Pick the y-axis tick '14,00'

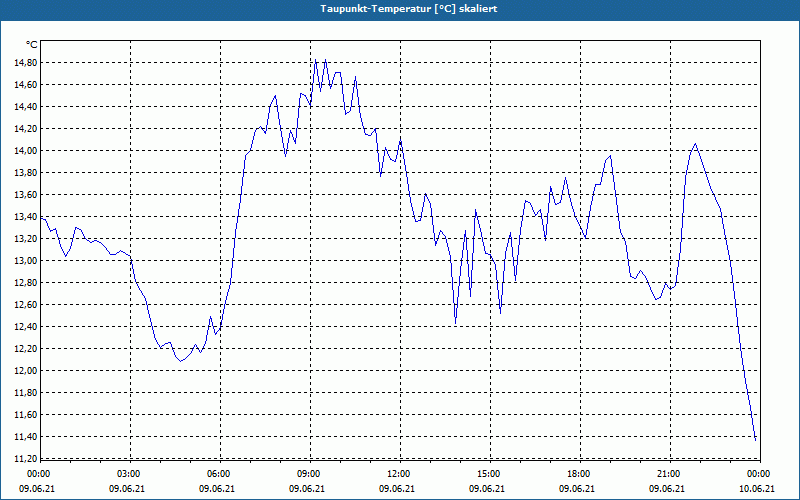[26, 151]
